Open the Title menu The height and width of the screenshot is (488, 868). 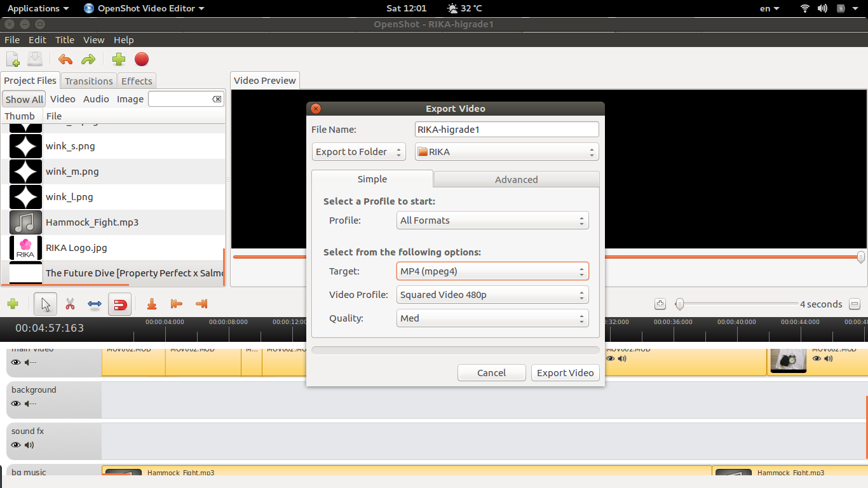[x=65, y=39]
